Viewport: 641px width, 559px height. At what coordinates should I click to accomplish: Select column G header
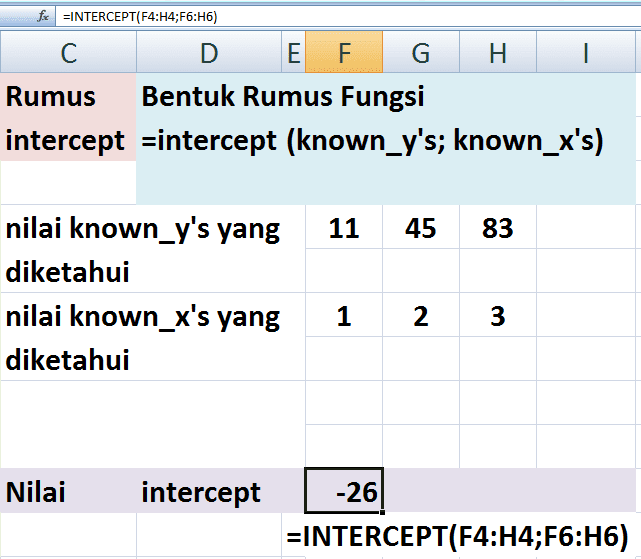point(421,53)
